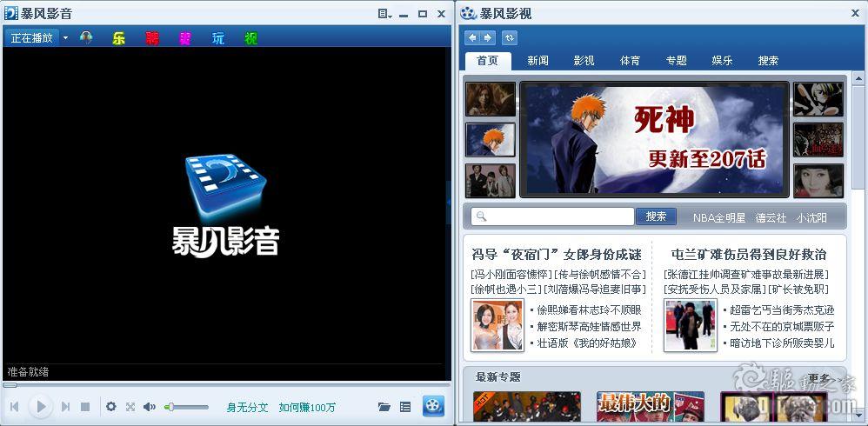Click the 搜索 button

(x=656, y=216)
